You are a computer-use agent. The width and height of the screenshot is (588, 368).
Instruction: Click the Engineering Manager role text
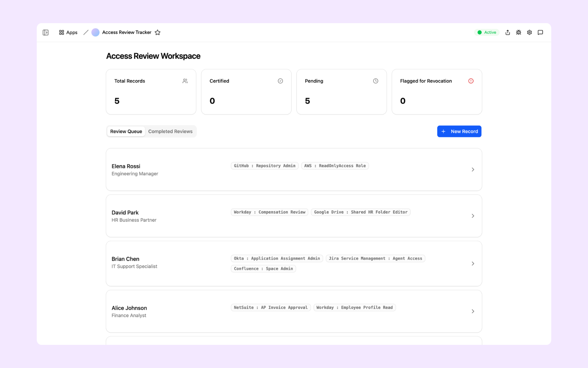click(x=135, y=174)
